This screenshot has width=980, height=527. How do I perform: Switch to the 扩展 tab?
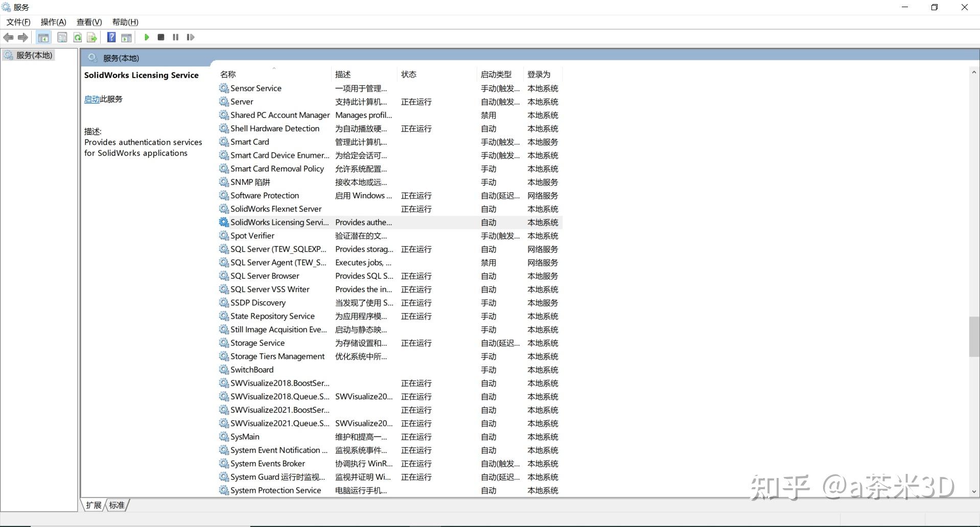point(94,505)
